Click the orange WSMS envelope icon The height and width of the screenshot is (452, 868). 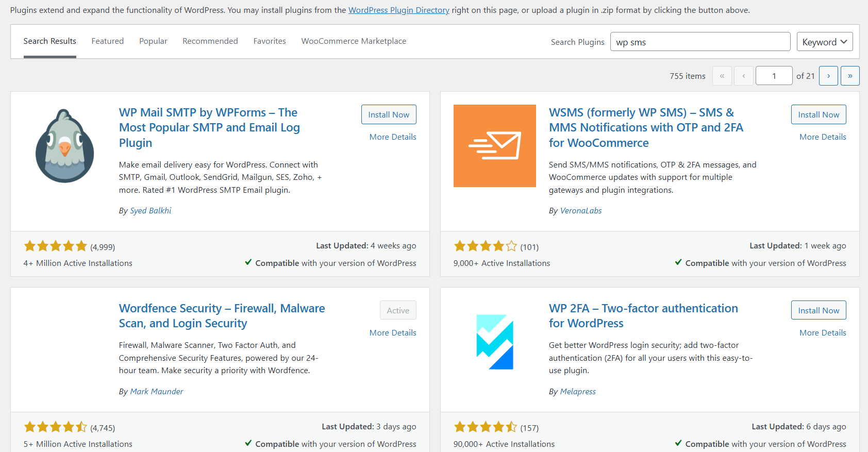tap(494, 146)
